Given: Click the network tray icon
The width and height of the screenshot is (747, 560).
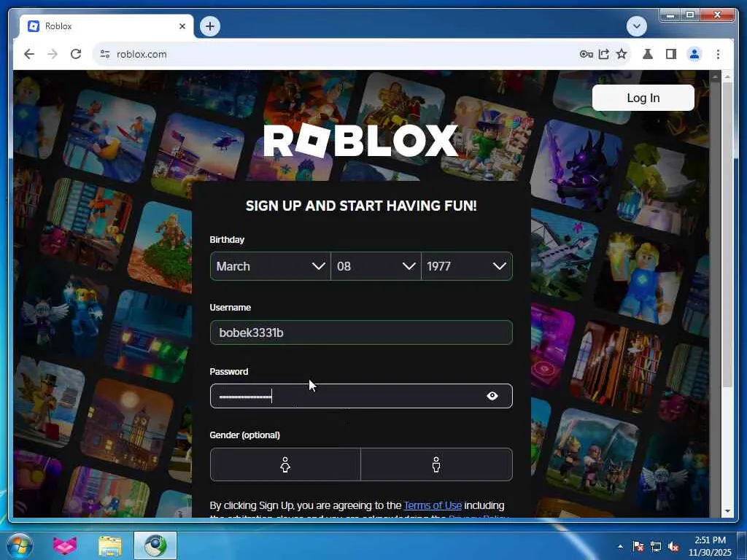Looking at the screenshot, I should pyautogui.click(x=656, y=546).
